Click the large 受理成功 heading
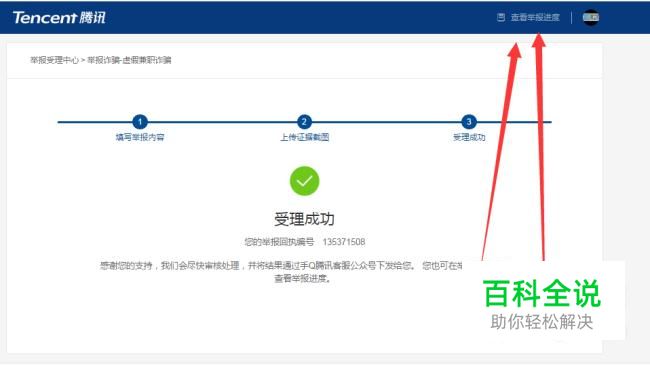 pos(304,219)
